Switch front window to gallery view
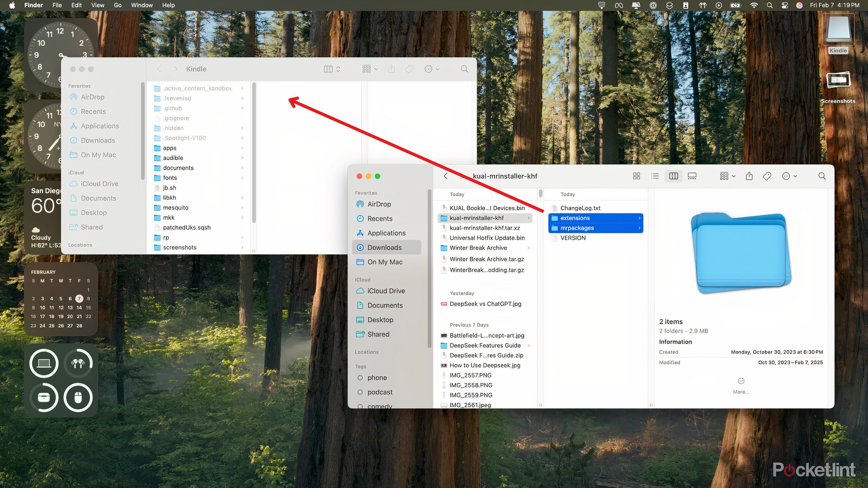 point(692,176)
